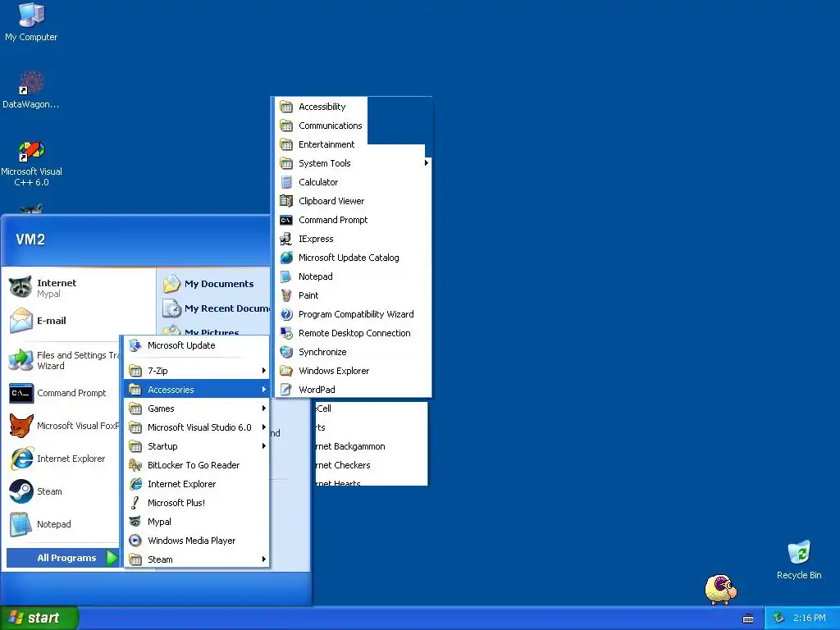
Task: Select Microsoft Visual C++ 6.0 desktop icon
Action: click(x=31, y=151)
